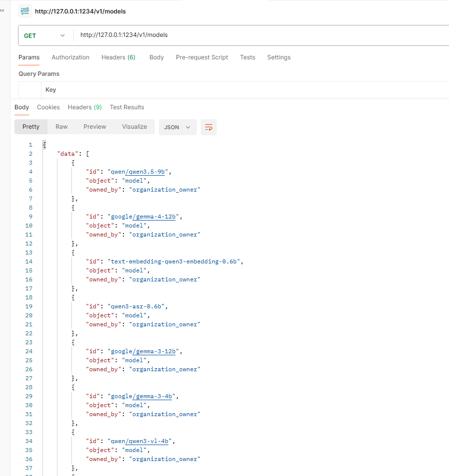Click the "object" key on line 10
The image size is (449, 476).
pos(100,226)
